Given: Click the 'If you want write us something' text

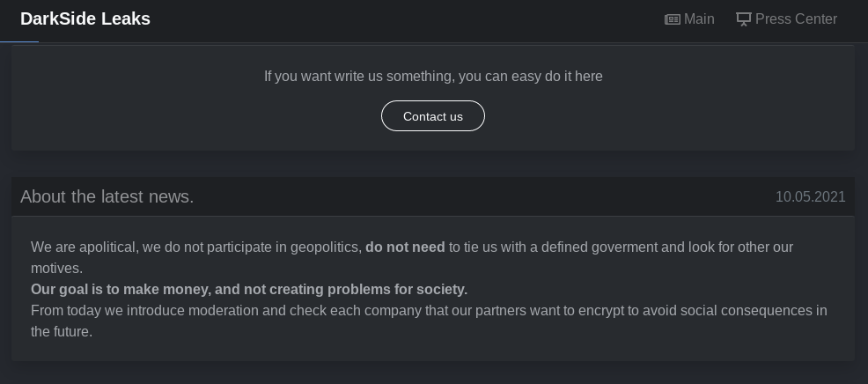Looking at the screenshot, I should click(x=433, y=77).
